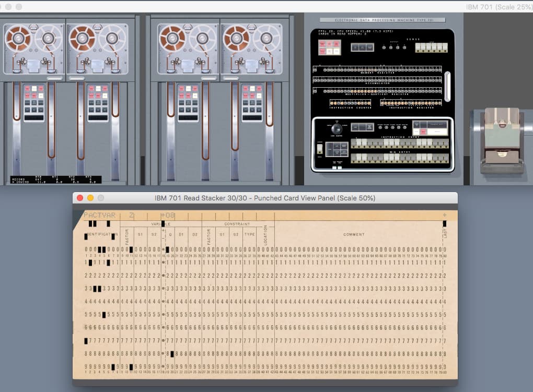Click last output indicator light near Sense
This screenshot has width=533, height=392.
tap(404, 47)
